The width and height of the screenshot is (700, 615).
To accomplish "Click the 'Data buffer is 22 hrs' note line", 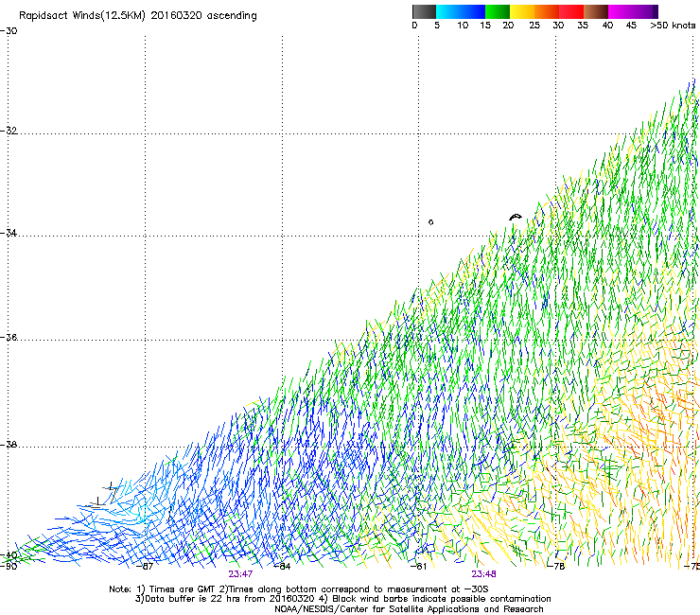I will pos(342,599).
